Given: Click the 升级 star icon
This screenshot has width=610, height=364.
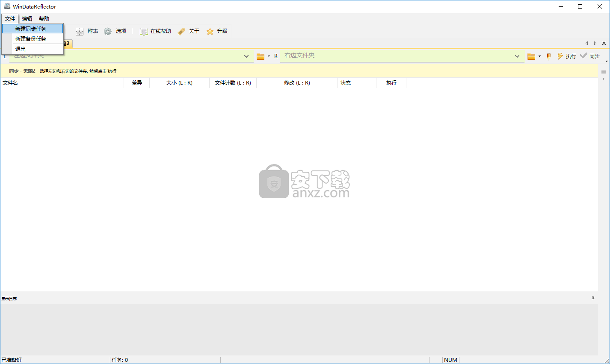Looking at the screenshot, I should point(210,31).
